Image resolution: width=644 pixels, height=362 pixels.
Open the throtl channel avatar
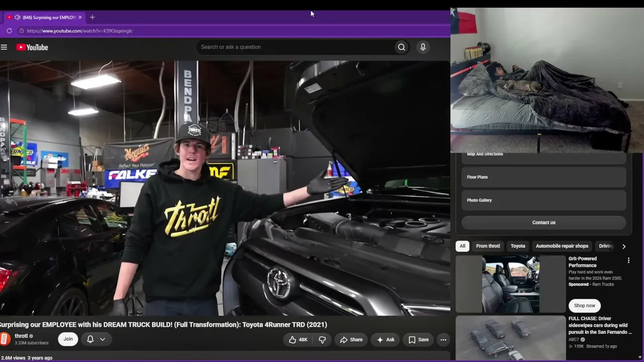coord(5,339)
